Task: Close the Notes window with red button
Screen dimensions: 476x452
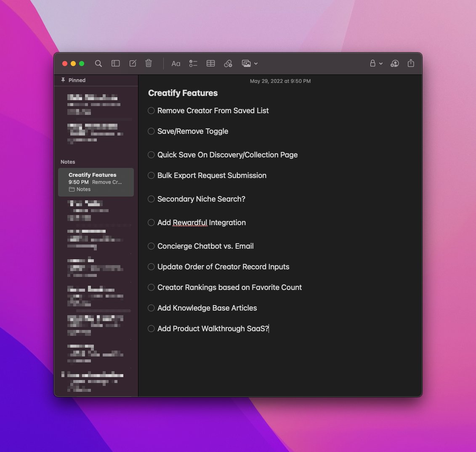Action: tap(65, 64)
